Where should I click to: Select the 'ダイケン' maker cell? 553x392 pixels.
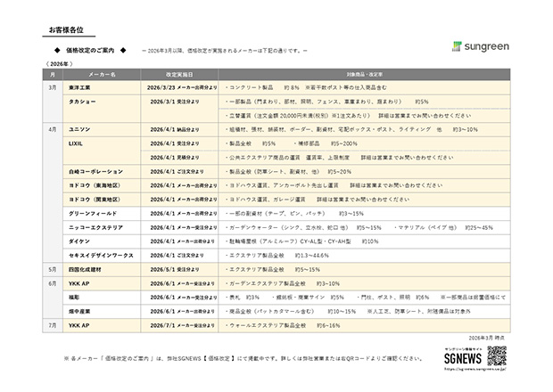click(x=102, y=241)
